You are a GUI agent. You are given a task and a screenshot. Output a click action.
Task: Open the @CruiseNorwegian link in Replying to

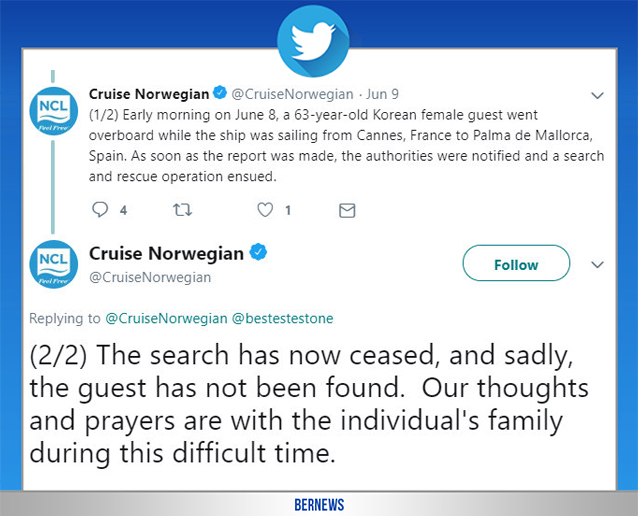[x=164, y=318]
